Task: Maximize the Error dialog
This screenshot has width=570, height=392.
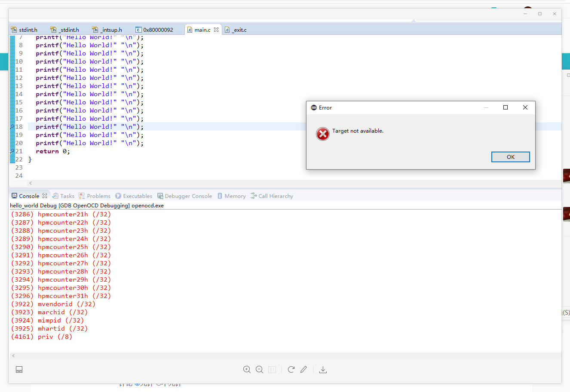Action: [506, 107]
